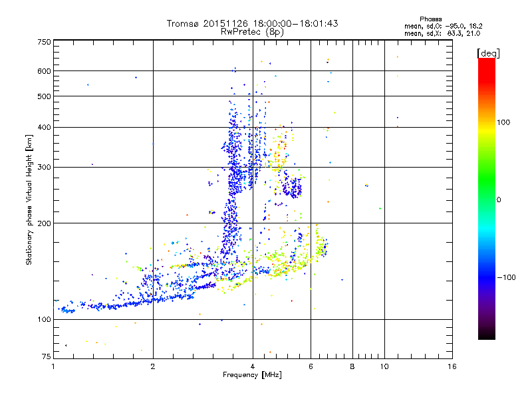
Task: Select the 'mean, sd,O: -95.0, 18.2' line
Action: point(443,26)
